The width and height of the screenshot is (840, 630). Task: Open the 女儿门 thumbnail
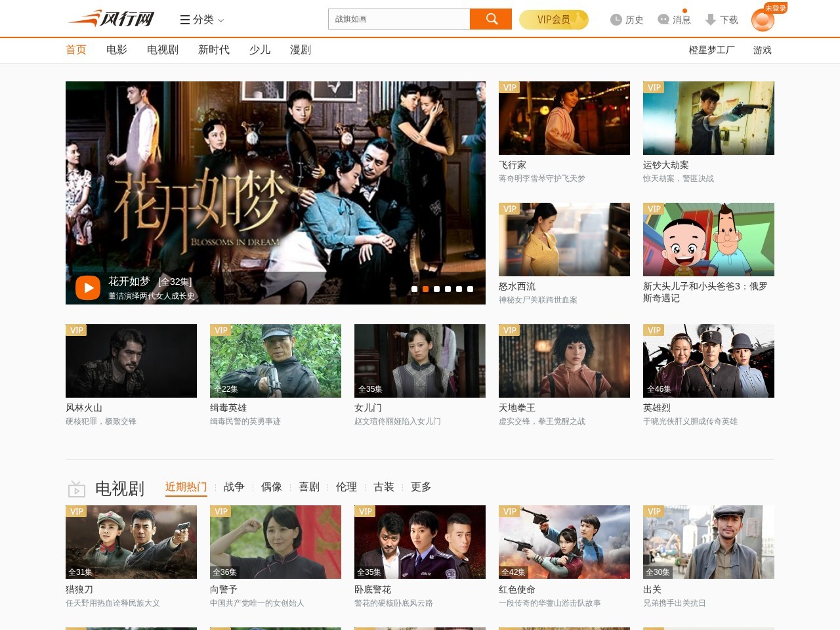tap(420, 361)
